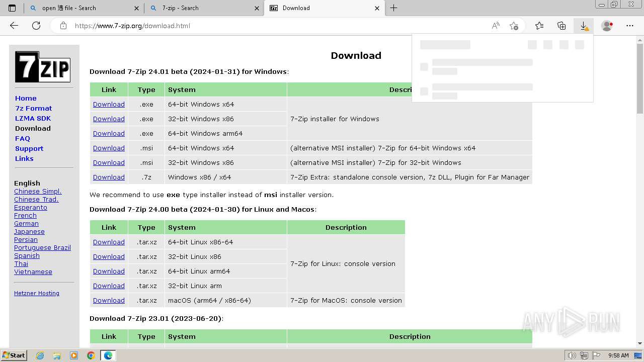Switch language to German
Screen dimensions: 644x362
click(x=26, y=223)
